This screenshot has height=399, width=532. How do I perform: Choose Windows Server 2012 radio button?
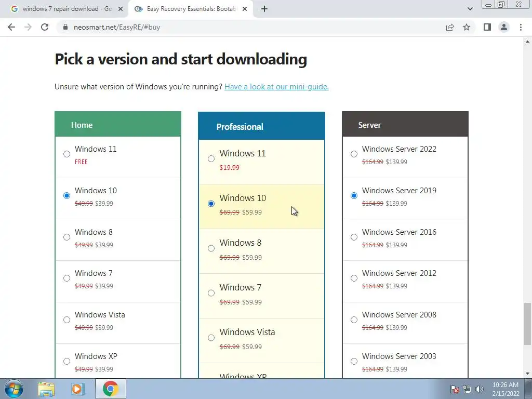(354, 278)
